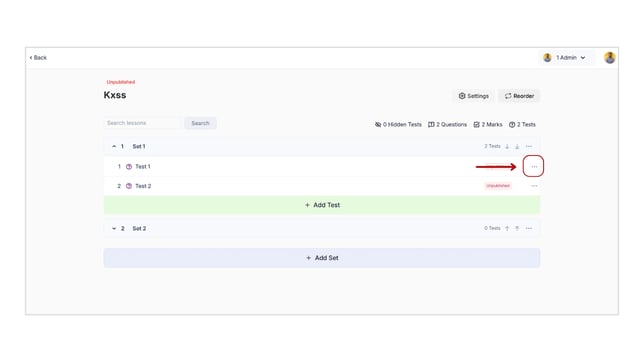
Task: Open the Settings button
Action: [x=474, y=96]
